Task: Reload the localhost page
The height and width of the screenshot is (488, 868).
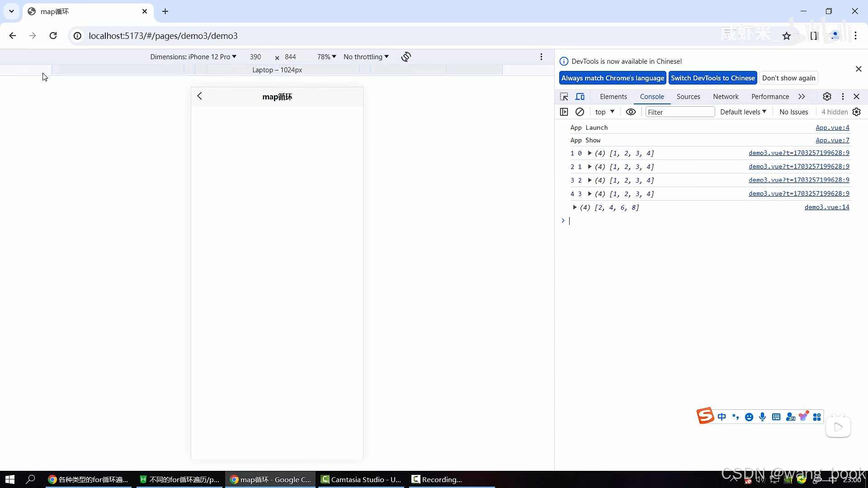Action: [53, 36]
